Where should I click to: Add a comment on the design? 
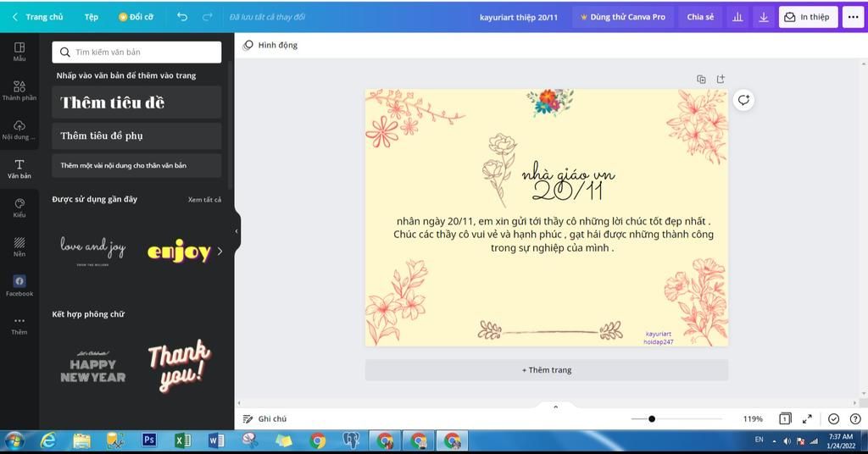(743, 100)
